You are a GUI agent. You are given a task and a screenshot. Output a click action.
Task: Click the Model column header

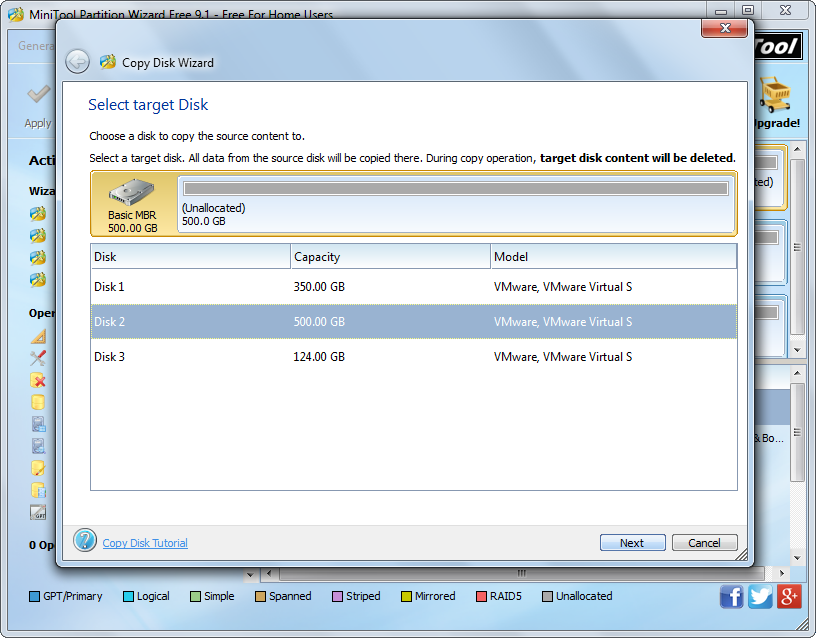point(614,257)
